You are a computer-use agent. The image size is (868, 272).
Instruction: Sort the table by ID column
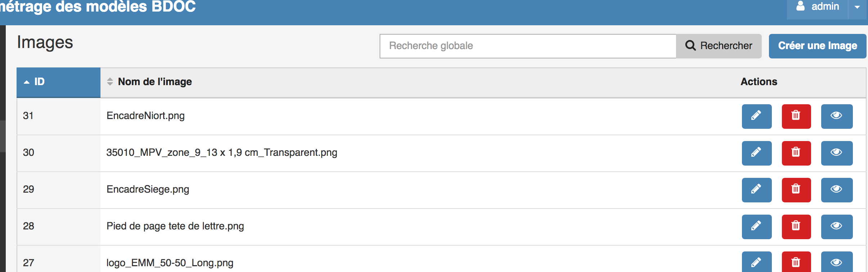tap(58, 82)
